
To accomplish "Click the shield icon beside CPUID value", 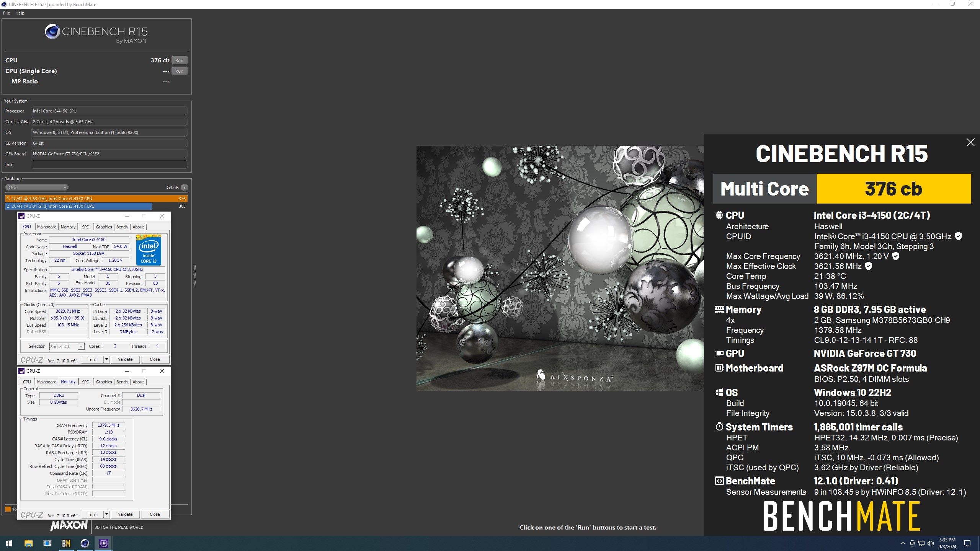I will 959,236.
